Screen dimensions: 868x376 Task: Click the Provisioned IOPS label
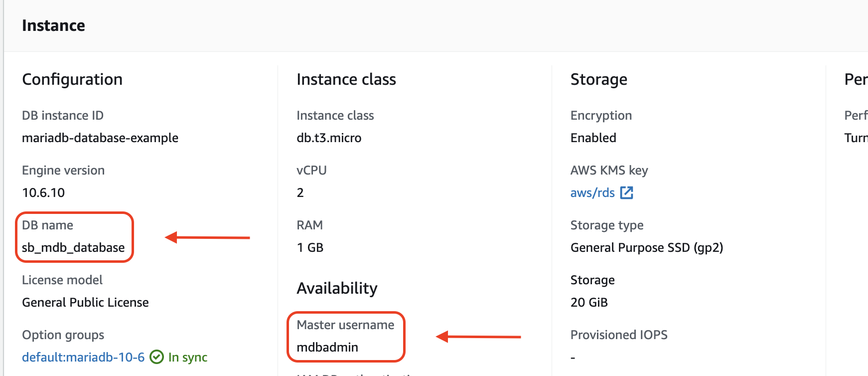point(619,335)
